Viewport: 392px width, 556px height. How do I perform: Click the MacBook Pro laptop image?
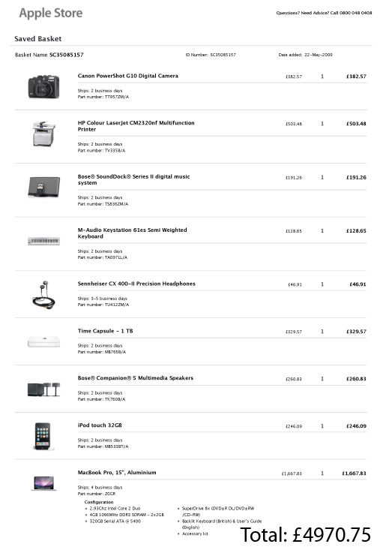click(x=44, y=483)
